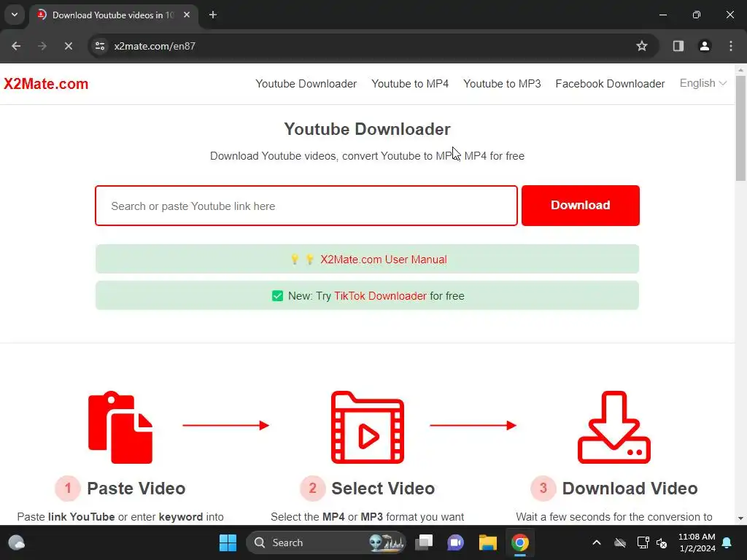Click the green checkmark beside New
Viewport: 747px width, 560px height.
pos(277,296)
